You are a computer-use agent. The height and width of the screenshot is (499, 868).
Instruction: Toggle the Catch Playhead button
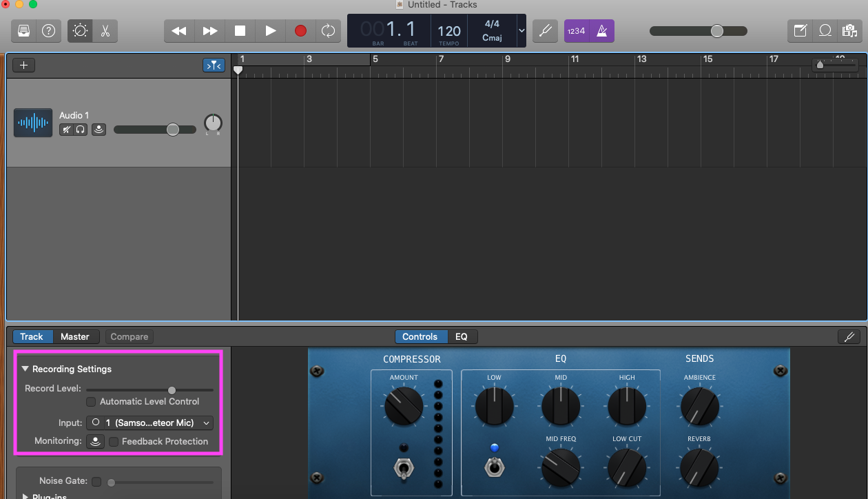[x=214, y=65]
